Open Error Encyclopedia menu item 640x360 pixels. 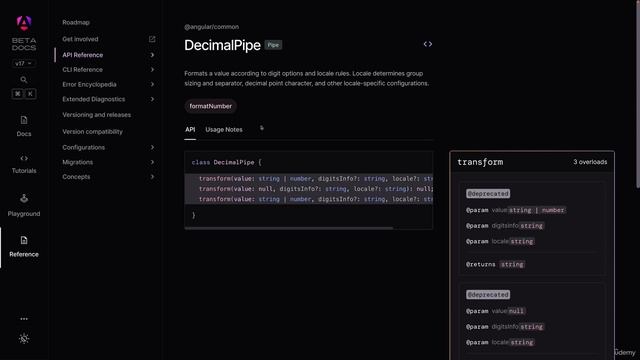click(89, 84)
